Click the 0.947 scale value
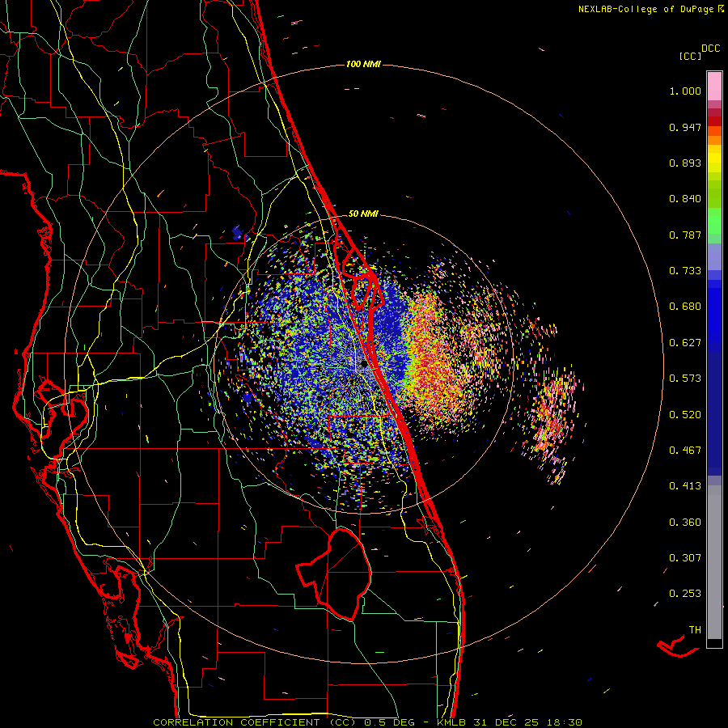 [x=685, y=127]
